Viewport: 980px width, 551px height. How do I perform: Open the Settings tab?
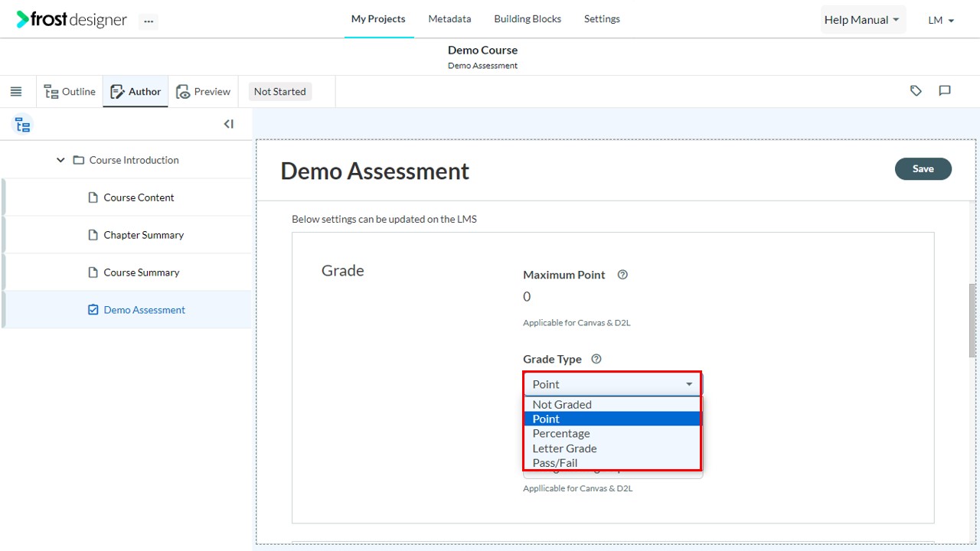tap(602, 19)
